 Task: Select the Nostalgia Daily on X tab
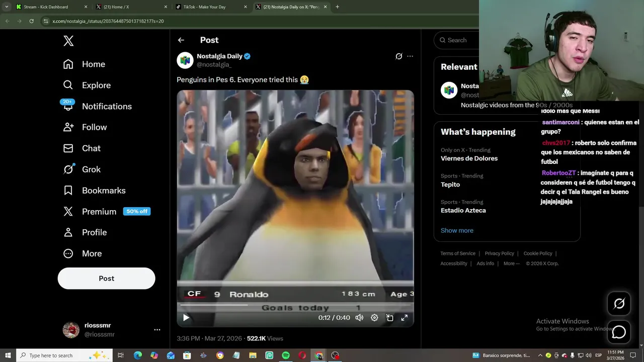(291, 7)
